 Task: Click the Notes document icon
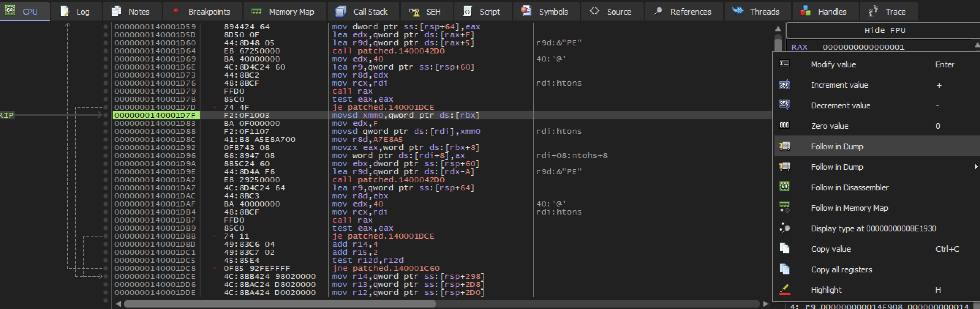click(x=116, y=11)
